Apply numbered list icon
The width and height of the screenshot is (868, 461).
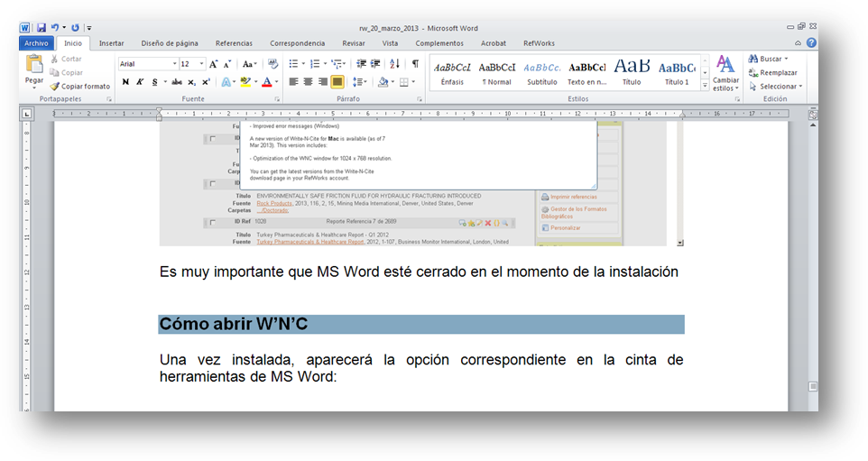(315, 64)
